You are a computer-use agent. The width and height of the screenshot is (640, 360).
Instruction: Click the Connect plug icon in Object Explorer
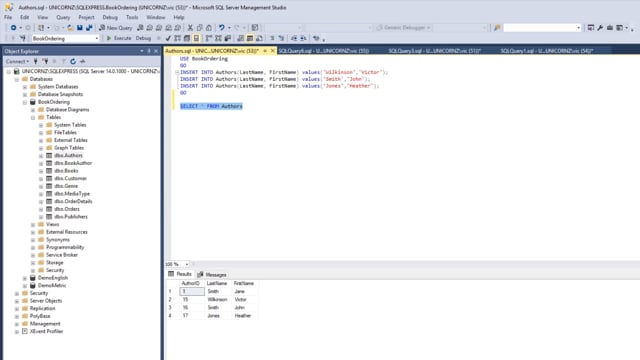(x=36, y=61)
